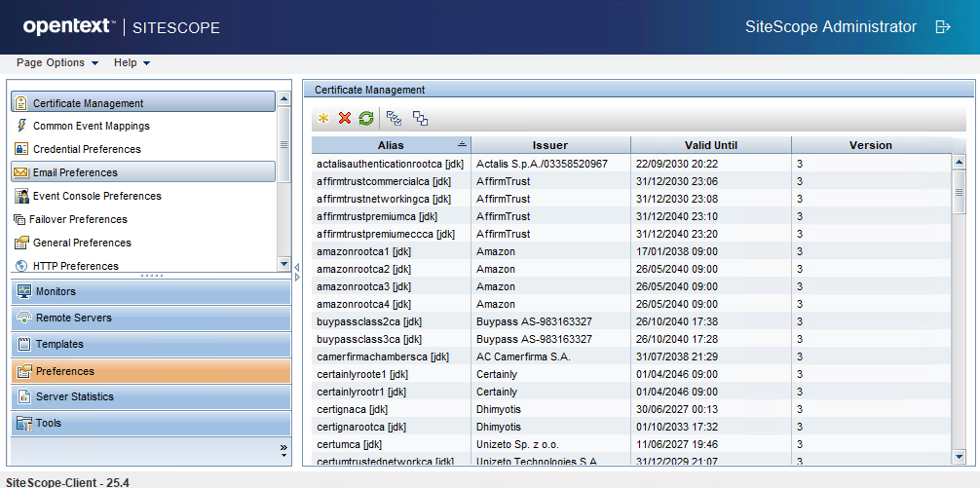Open the Tools context panel
Viewport: 980px width, 488px height.
[151, 423]
